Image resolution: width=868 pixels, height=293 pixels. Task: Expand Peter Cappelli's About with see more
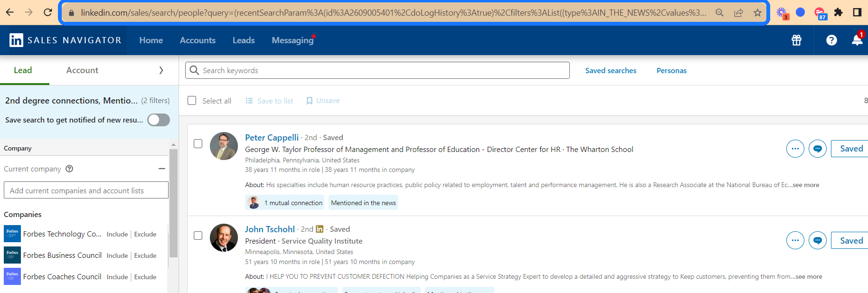[x=805, y=185]
